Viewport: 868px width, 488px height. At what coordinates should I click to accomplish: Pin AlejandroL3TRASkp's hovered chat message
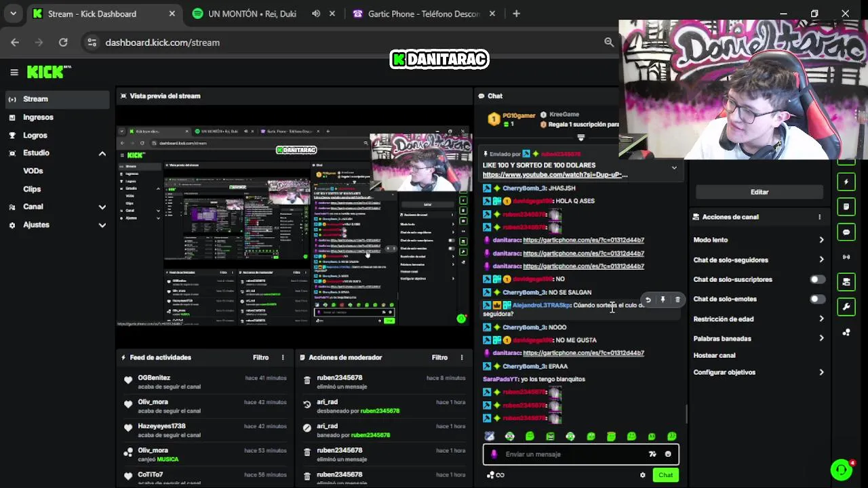663,300
